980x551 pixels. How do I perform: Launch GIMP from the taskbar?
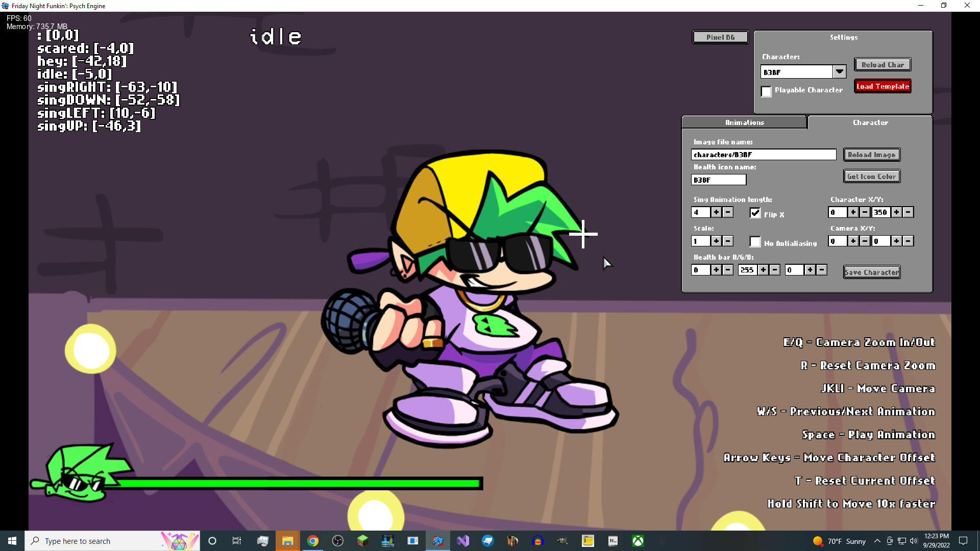pos(561,541)
